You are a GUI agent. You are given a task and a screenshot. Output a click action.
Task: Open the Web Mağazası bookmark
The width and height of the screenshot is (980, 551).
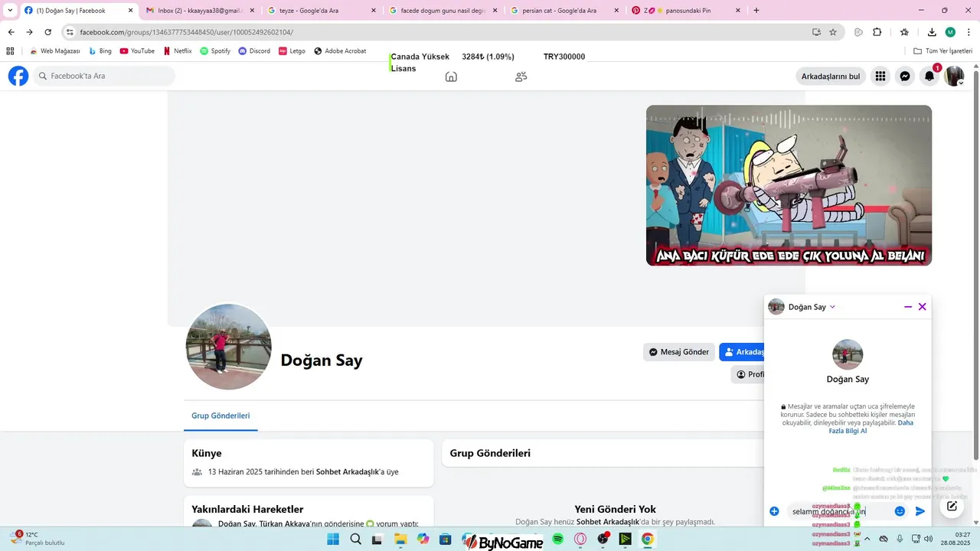pyautogui.click(x=54, y=51)
